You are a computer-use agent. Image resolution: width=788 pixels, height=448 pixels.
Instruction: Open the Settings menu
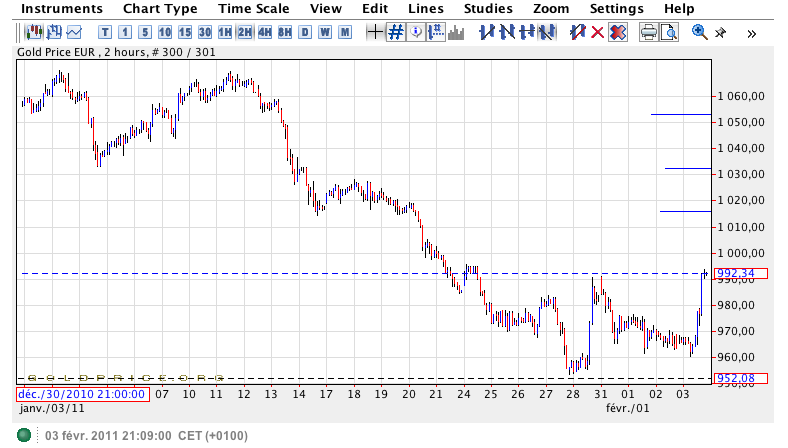tap(617, 9)
